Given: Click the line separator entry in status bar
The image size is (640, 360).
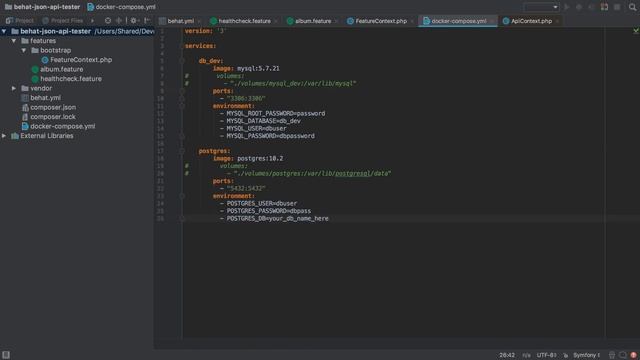Looking at the screenshot, I should [526, 355].
